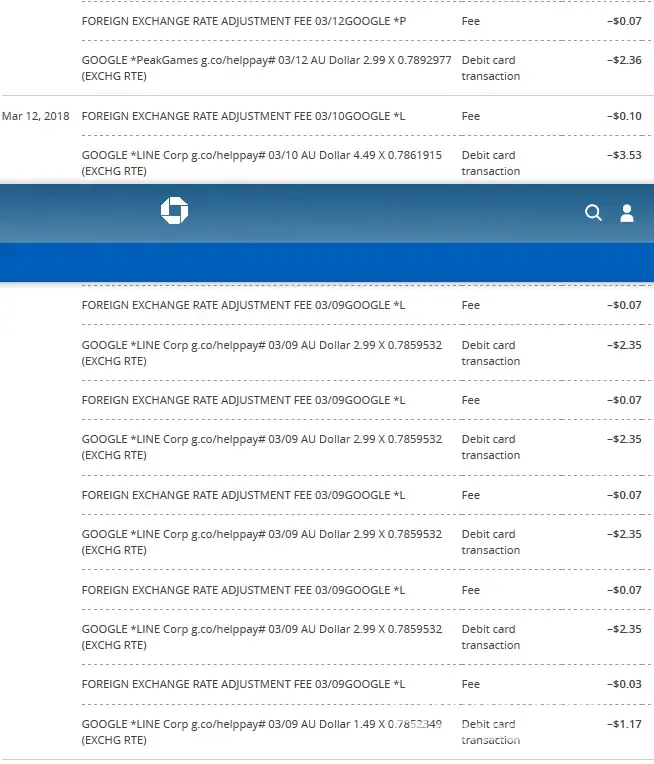Screen dimensions: 654x764
Task: Click the −$0.03 fee amount
Action: coord(624,684)
